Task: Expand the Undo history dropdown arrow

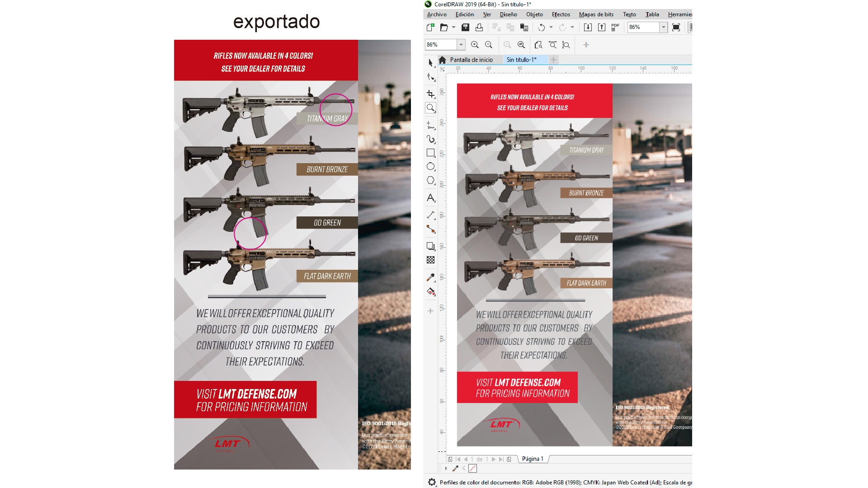Action: coord(551,28)
